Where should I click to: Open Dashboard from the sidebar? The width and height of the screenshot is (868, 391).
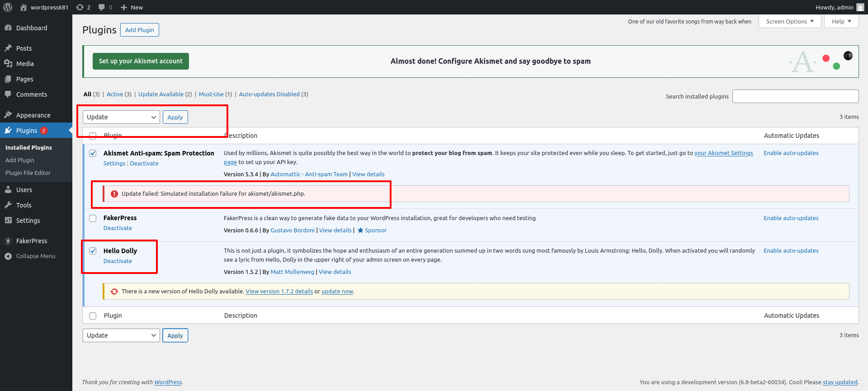point(32,28)
